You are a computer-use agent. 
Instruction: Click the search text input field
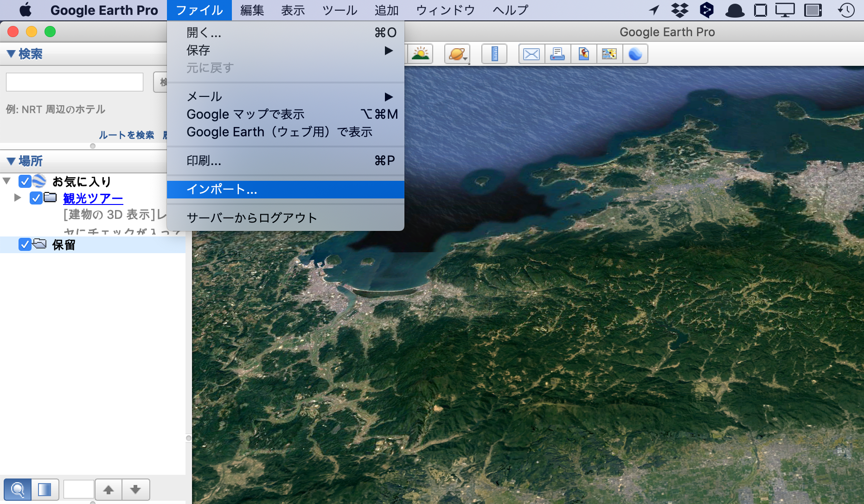(75, 82)
